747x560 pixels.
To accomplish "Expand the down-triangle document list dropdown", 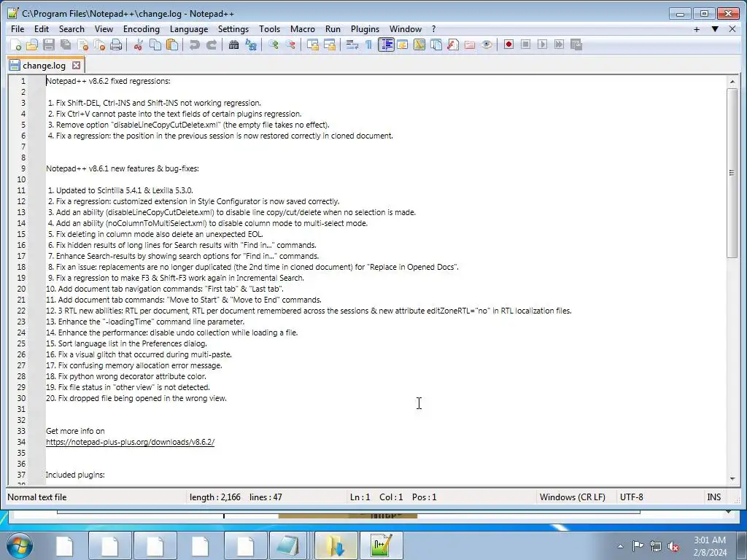I will click(x=715, y=29).
